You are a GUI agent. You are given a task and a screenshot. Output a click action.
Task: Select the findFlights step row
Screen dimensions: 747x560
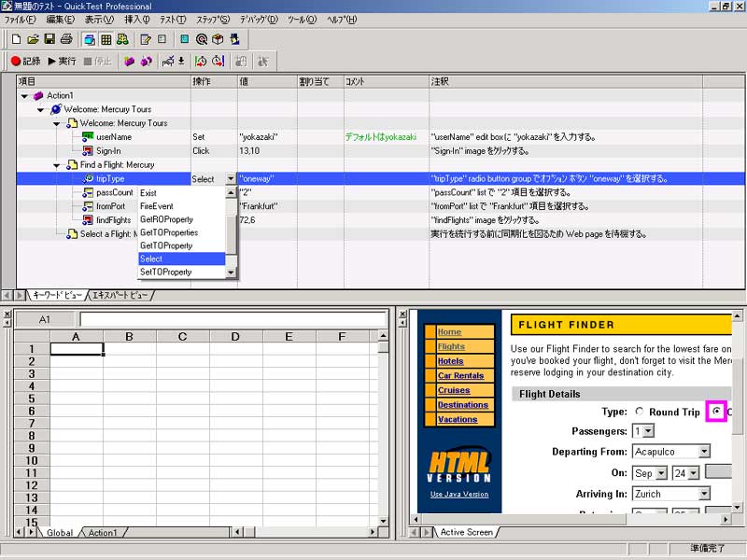click(380, 220)
